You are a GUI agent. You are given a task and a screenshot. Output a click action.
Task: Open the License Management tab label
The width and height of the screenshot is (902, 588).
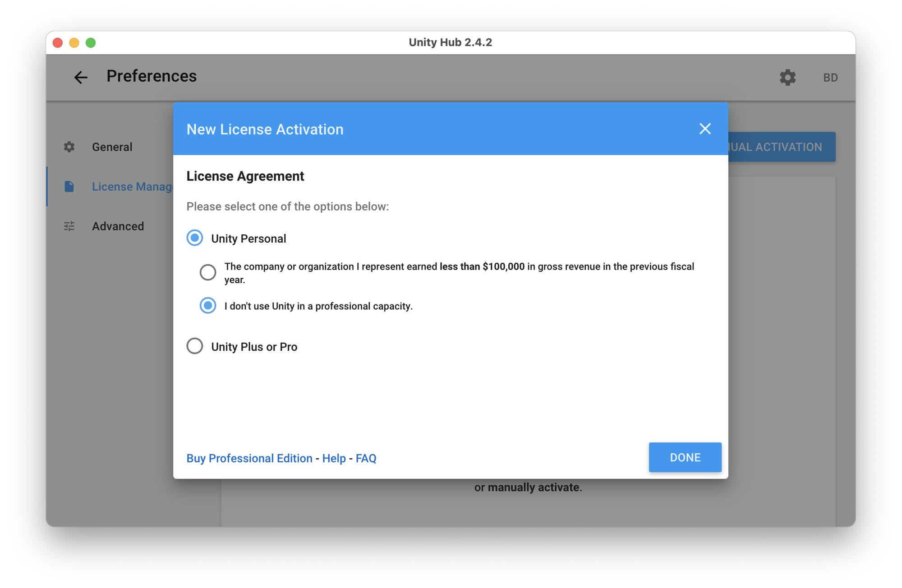pos(132,187)
